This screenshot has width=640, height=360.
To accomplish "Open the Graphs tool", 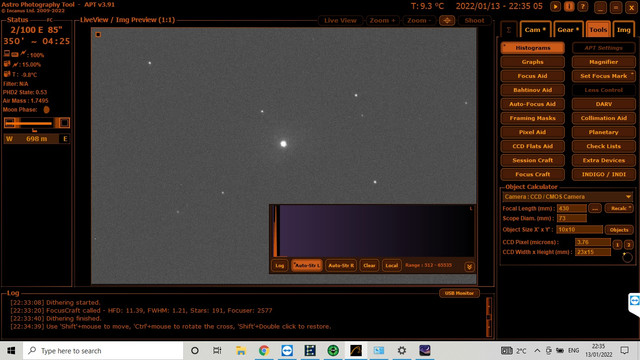I will pos(533,62).
